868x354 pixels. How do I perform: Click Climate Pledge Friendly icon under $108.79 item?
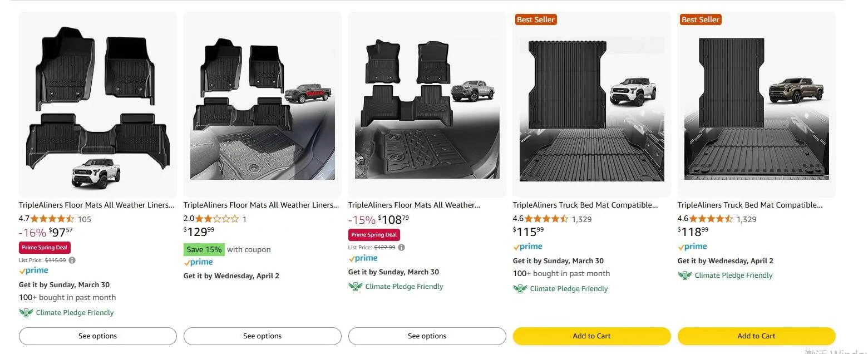point(355,287)
